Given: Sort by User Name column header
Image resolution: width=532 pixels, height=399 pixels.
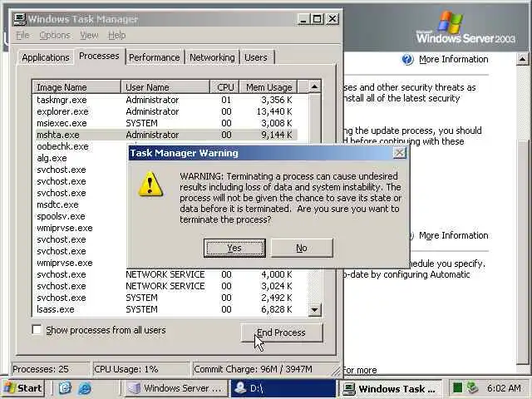Looking at the screenshot, I should (165, 87).
